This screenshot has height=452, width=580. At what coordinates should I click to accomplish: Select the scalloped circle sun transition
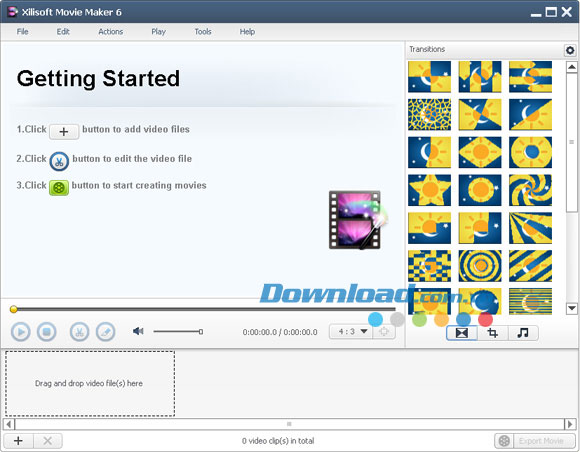point(480,190)
